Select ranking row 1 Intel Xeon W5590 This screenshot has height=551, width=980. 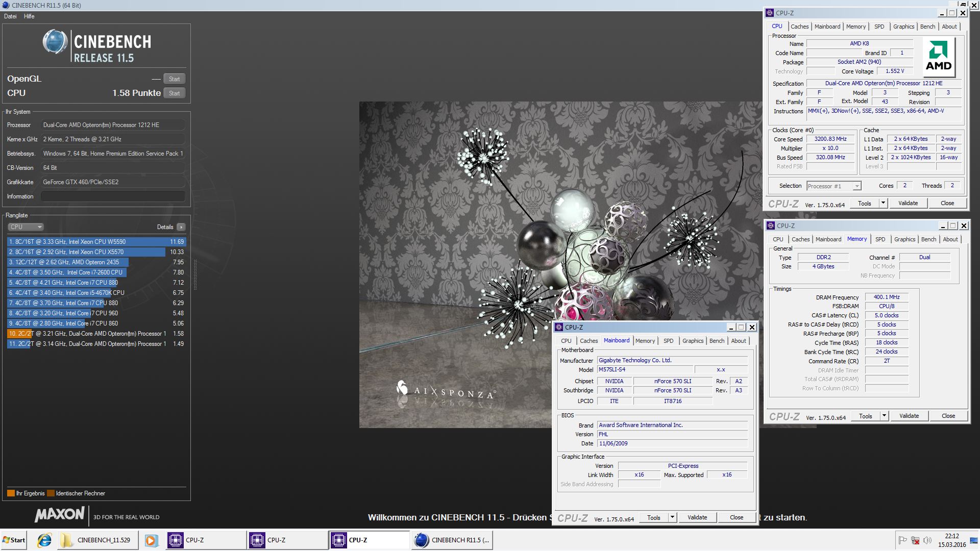pyautogui.click(x=96, y=242)
